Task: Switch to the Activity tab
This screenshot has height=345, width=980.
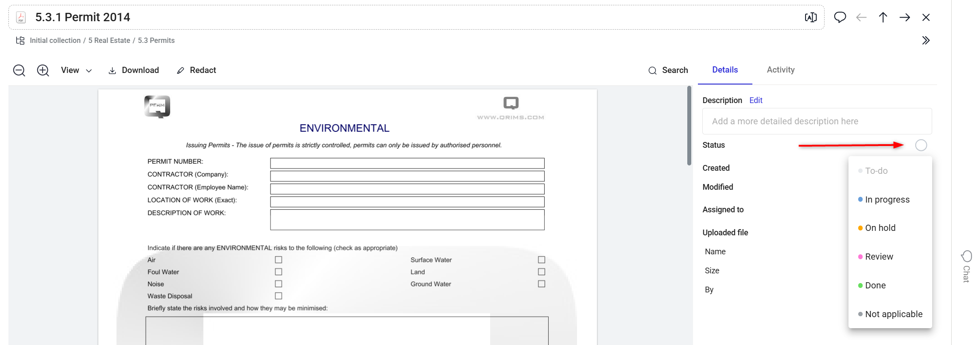Action: coord(781,70)
